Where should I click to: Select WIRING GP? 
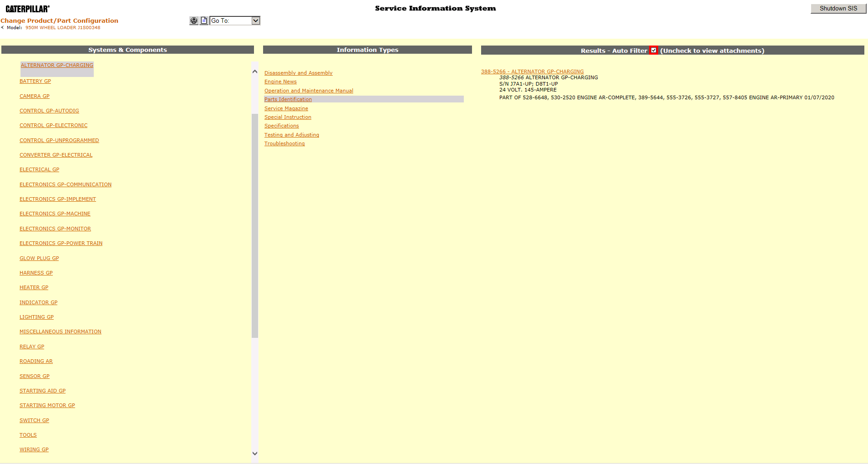coord(34,449)
